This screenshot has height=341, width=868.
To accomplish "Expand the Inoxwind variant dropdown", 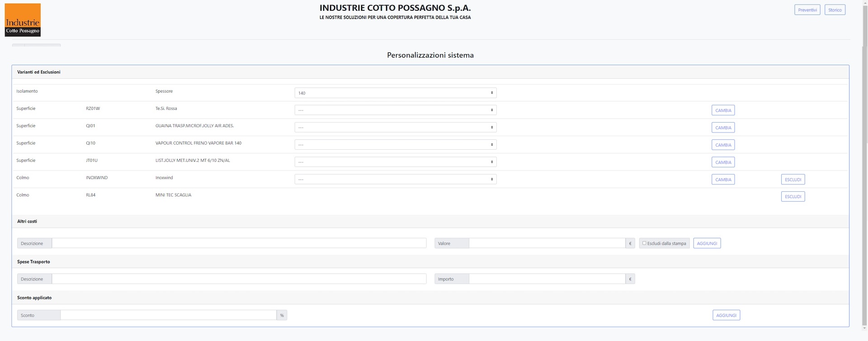I will [395, 180].
